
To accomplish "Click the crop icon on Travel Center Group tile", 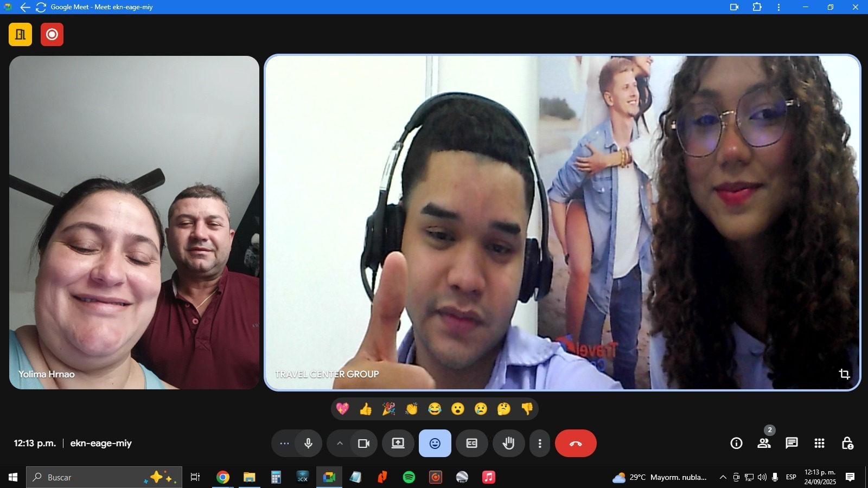I will point(844,374).
